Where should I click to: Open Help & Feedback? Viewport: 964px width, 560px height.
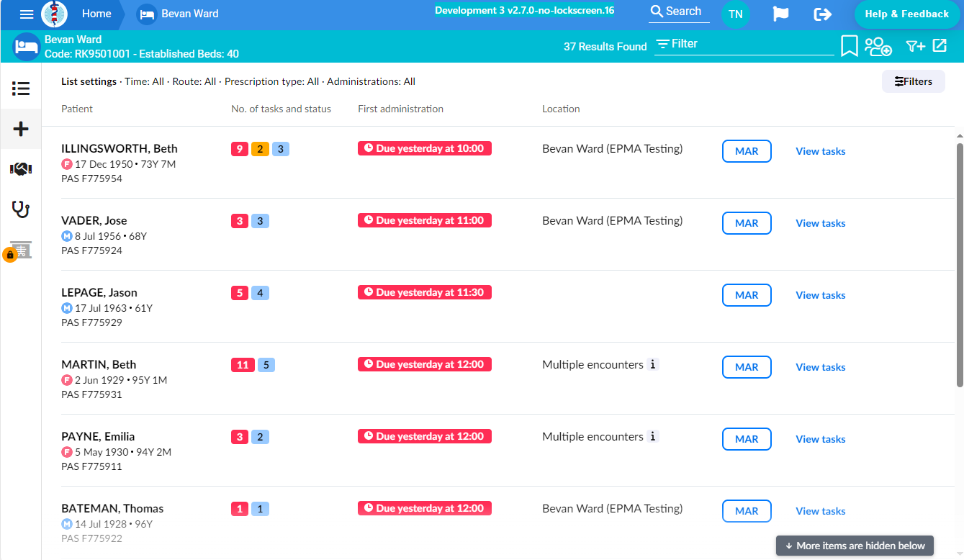[906, 14]
